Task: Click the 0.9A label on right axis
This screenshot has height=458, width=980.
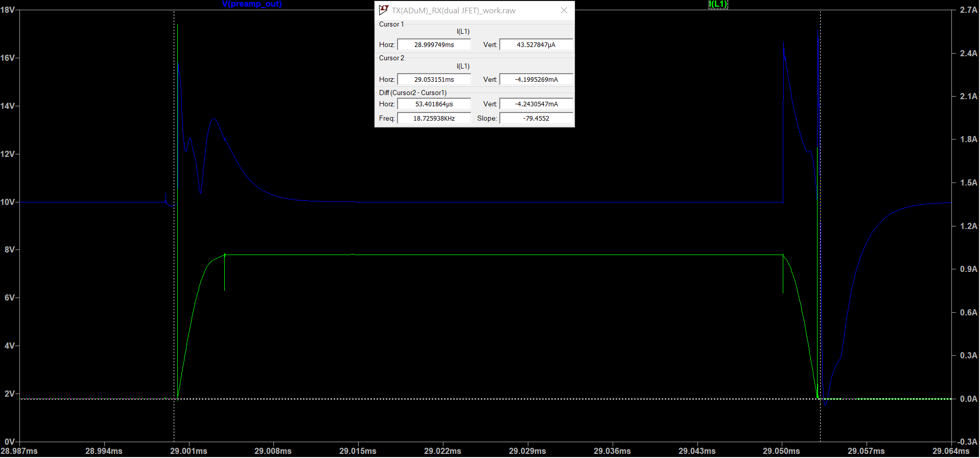Action: 969,269
